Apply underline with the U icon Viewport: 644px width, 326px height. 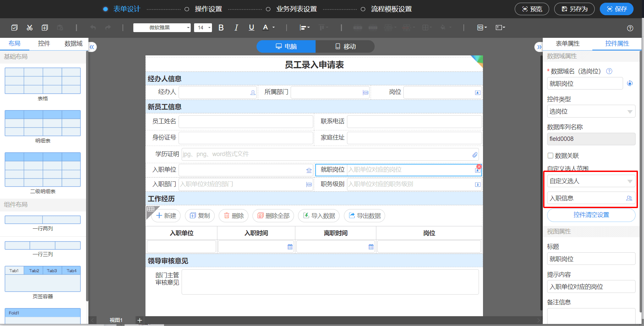click(x=251, y=28)
